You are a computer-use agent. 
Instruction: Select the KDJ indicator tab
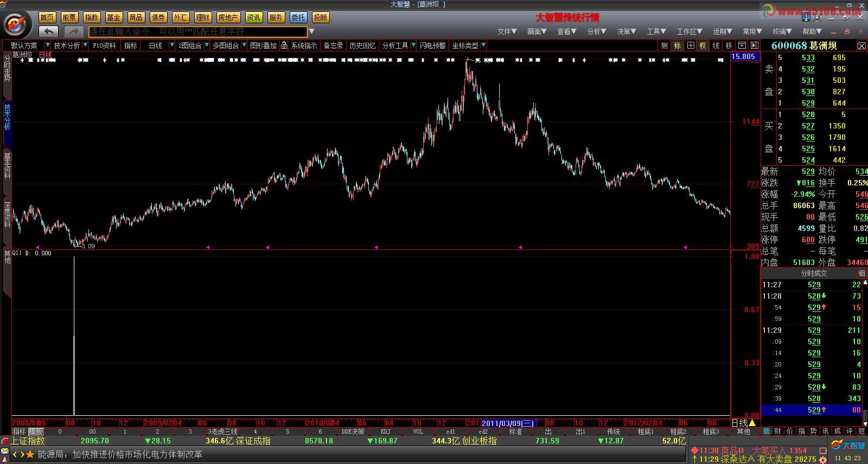[x=386, y=431]
